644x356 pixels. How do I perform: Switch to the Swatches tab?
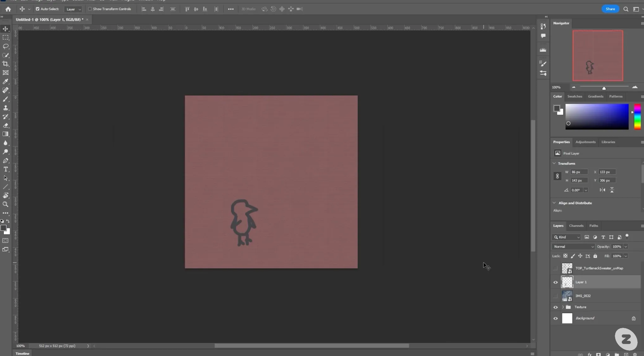(x=575, y=97)
